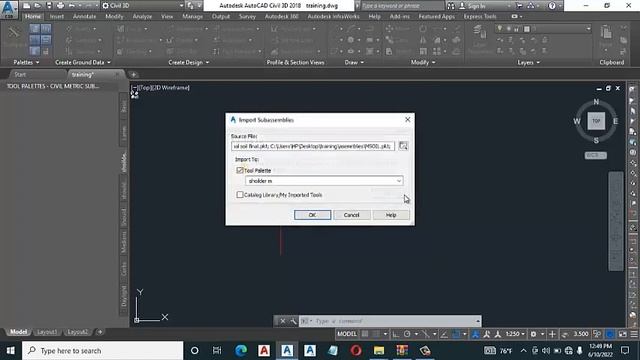Screen dimensions: 640x360
Task: Click the search keyword input box
Action: pos(402,6)
